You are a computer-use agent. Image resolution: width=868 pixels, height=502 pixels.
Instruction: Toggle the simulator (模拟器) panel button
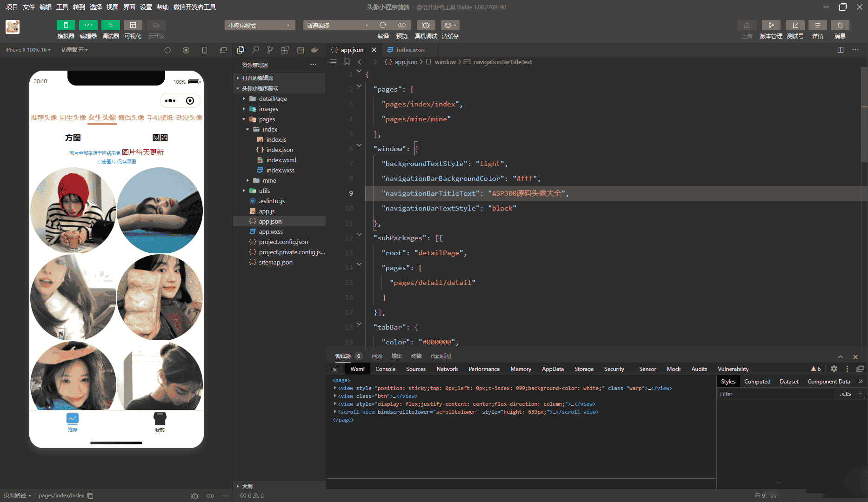[x=66, y=26]
